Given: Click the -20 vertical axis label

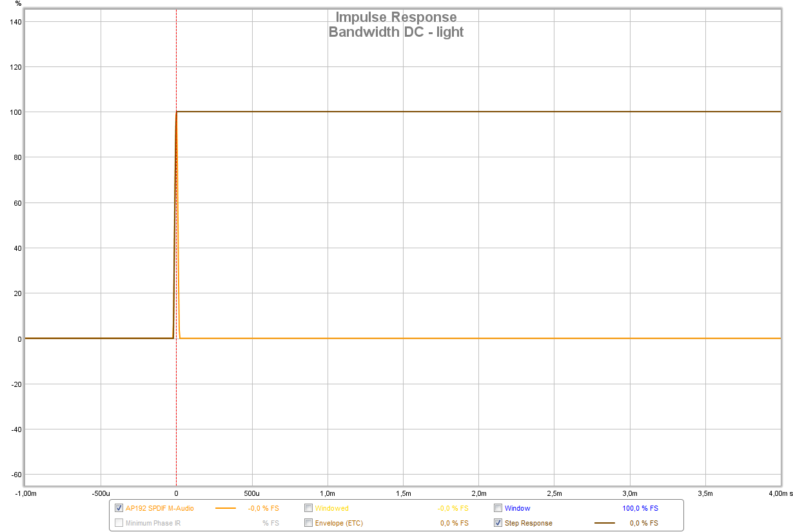Looking at the screenshot, I should point(16,384).
